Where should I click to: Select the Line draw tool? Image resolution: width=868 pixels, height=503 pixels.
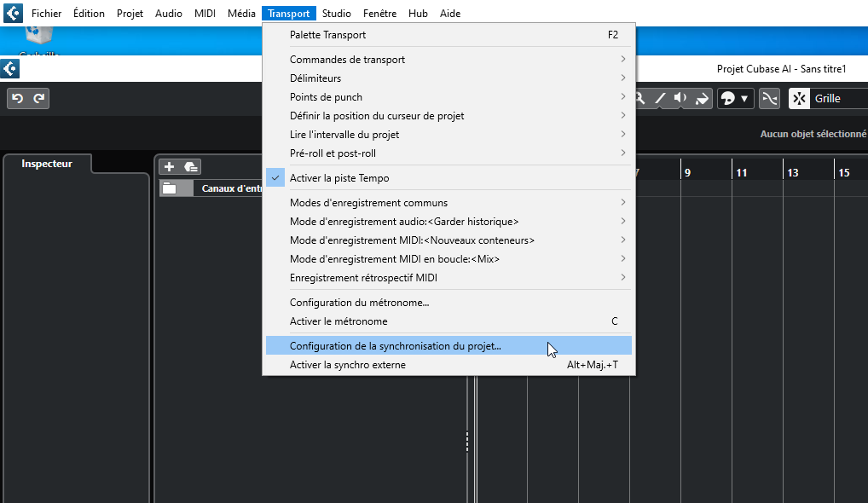[x=660, y=98]
